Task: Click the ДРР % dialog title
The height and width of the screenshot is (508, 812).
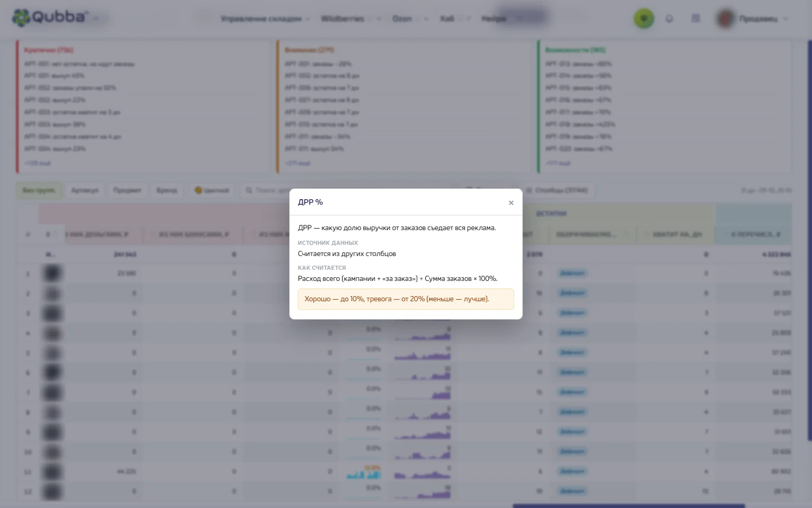Action: click(310, 202)
